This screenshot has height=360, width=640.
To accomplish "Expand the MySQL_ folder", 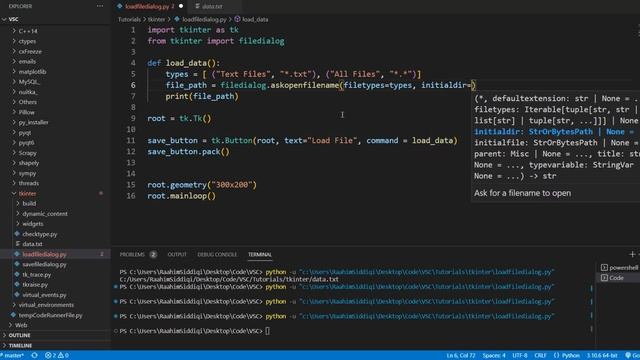I will click(29, 82).
